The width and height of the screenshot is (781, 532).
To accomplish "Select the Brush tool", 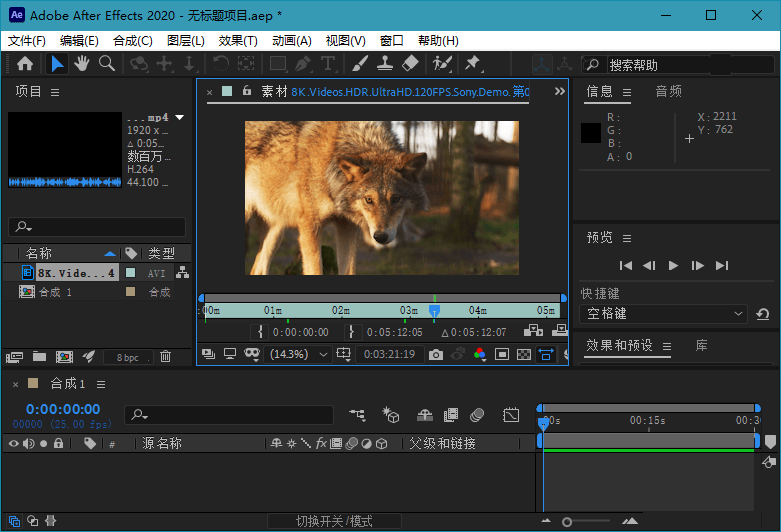I will [360, 63].
